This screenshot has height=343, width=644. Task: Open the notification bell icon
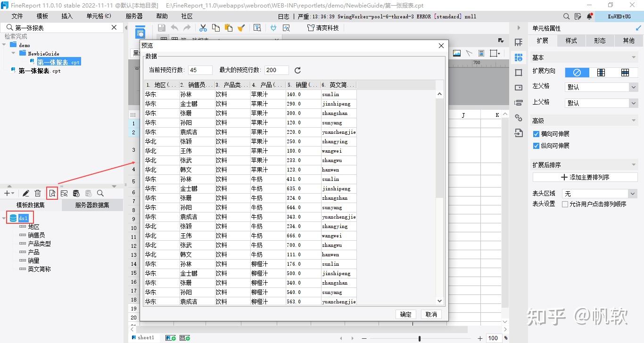pyautogui.click(x=589, y=16)
